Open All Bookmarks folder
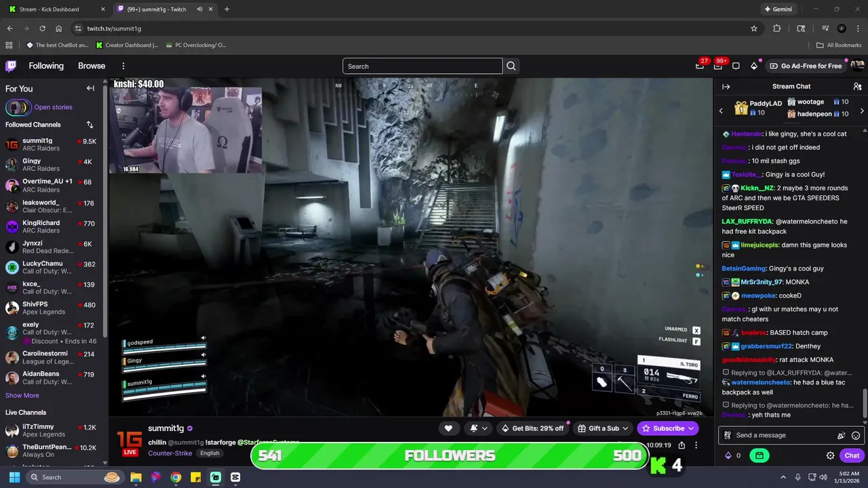 pyautogui.click(x=839, y=45)
